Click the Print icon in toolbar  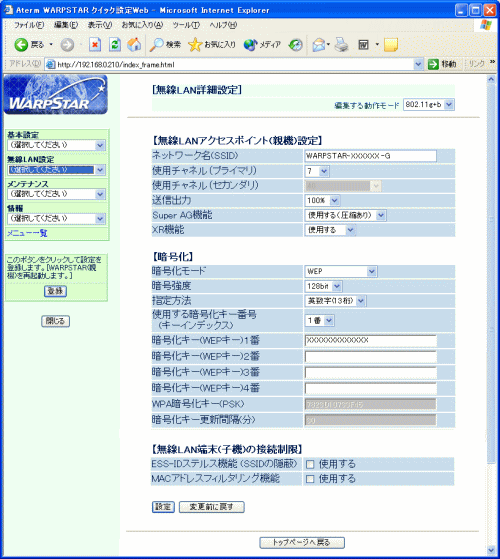[x=341, y=45]
